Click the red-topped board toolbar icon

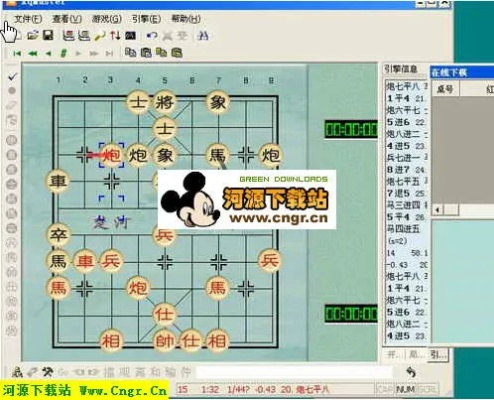[68, 35]
